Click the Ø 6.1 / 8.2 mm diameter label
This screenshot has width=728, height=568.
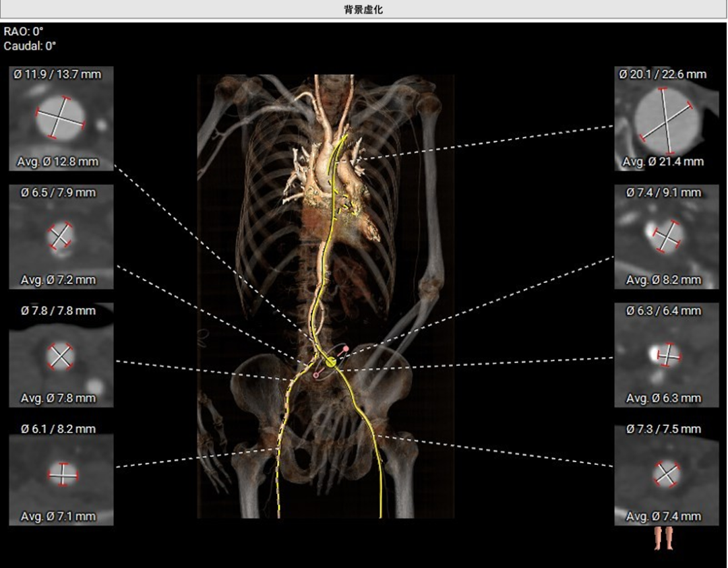[x=57, y=429]
